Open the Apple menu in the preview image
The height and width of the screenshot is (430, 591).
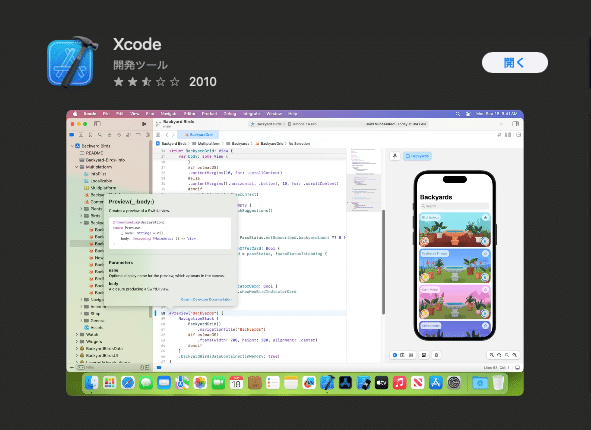(x=75, y=114)
